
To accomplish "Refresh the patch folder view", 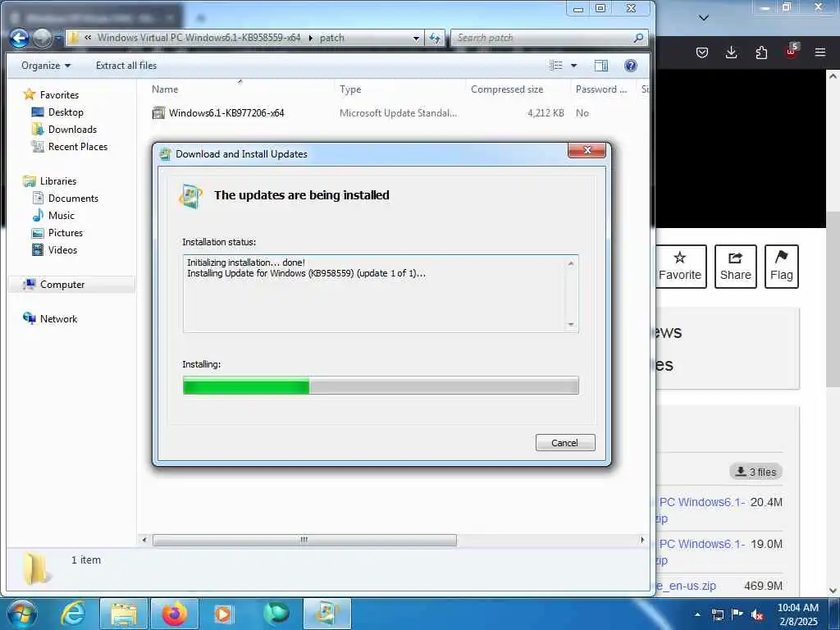I will (x=435, y=38).
